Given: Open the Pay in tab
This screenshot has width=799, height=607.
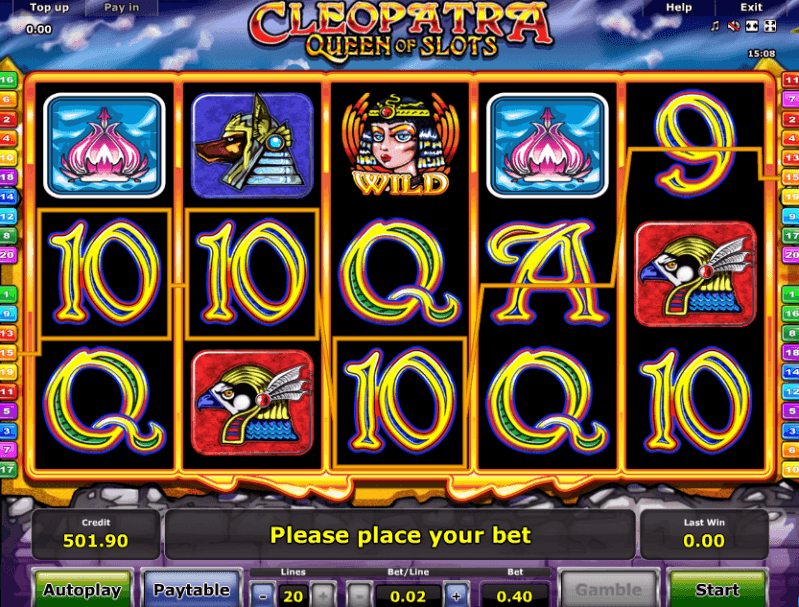Looking at the screenshot, I should [121, 7].
